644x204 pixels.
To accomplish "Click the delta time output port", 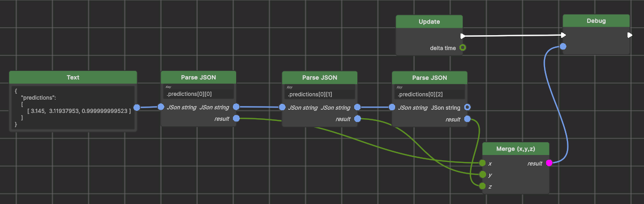I will [x=462, y=48].
